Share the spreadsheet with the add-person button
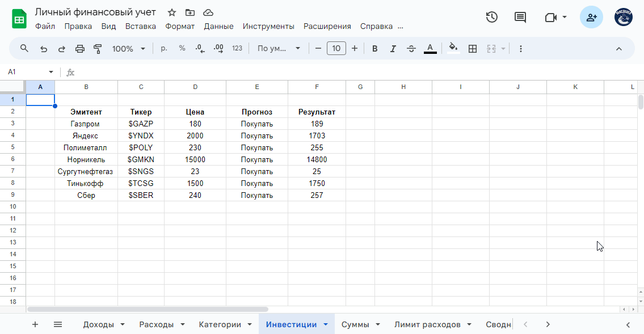 [x=591, y=17]
